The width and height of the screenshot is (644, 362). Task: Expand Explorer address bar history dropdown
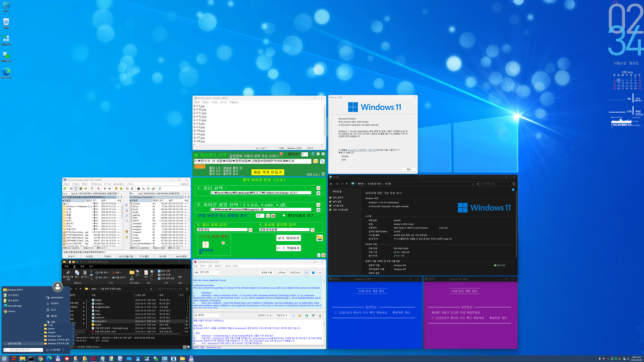(x=146, y=289)
